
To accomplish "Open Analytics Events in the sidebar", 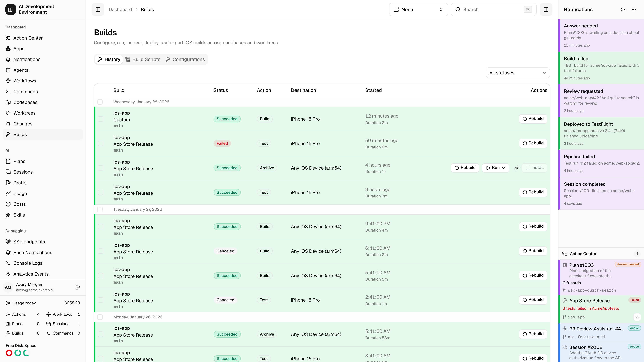I will point(43,274).
